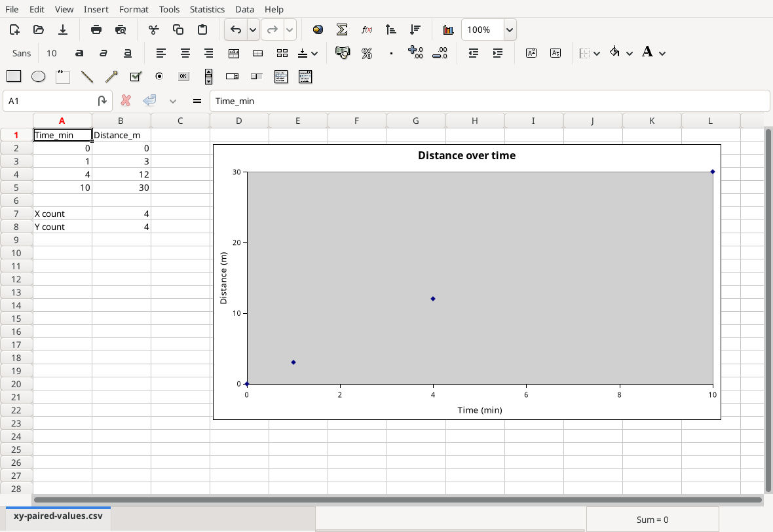773x532 pixels.
Task: Apply thousands separator format
Action: pyautogui.click(x=391, y=53)
